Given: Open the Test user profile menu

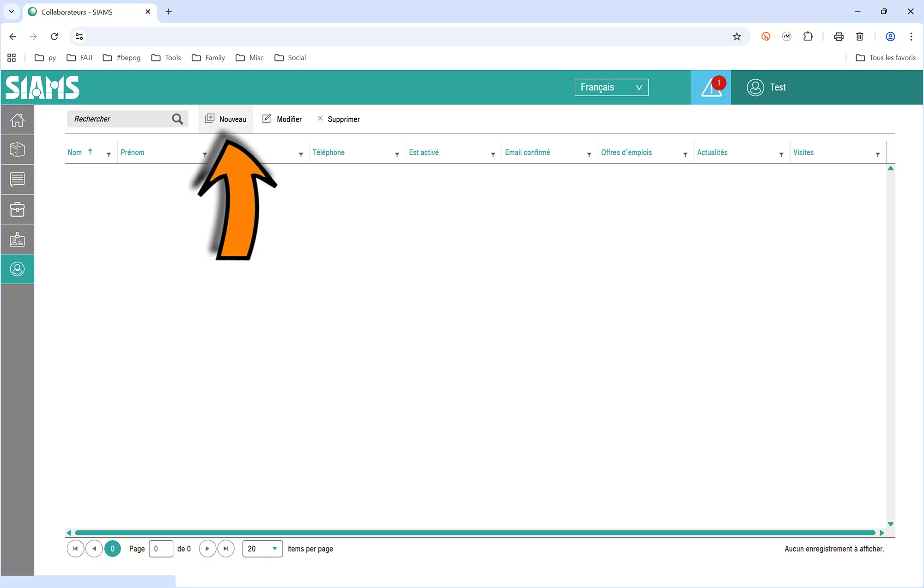Looking at the screenshot, I should (767, 87).
